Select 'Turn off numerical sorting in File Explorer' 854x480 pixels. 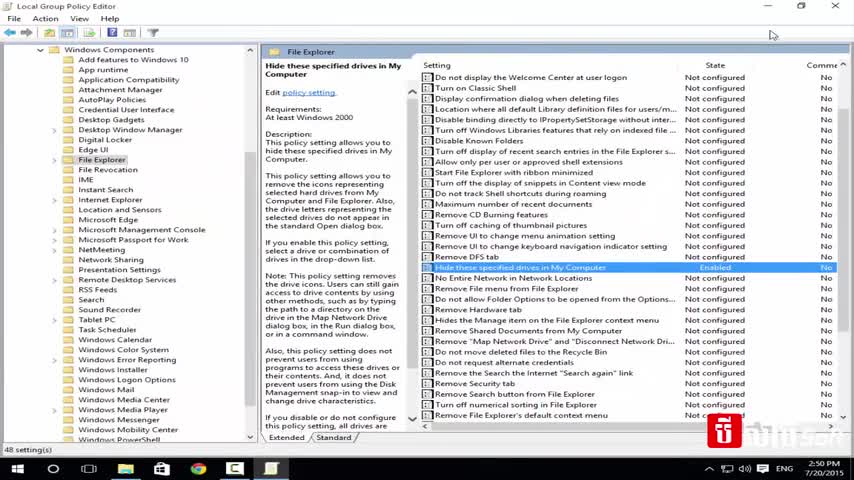[x=629, y=405]
